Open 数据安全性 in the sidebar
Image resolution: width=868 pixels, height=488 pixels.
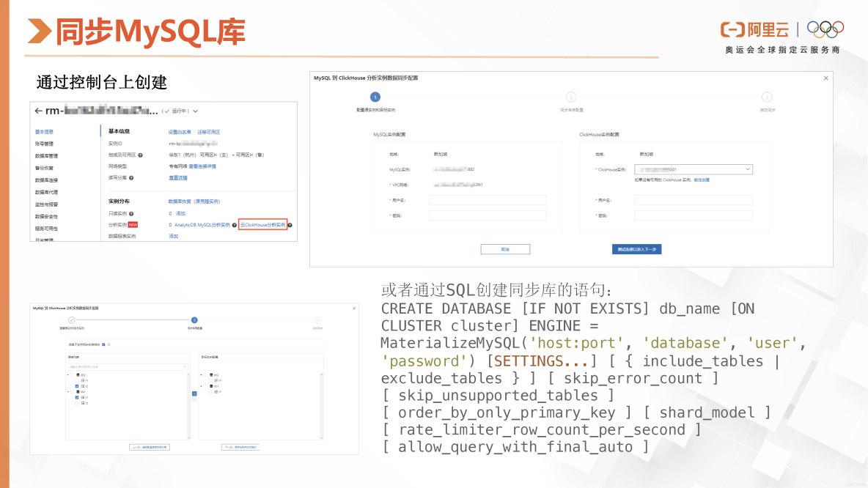(46, 217)
